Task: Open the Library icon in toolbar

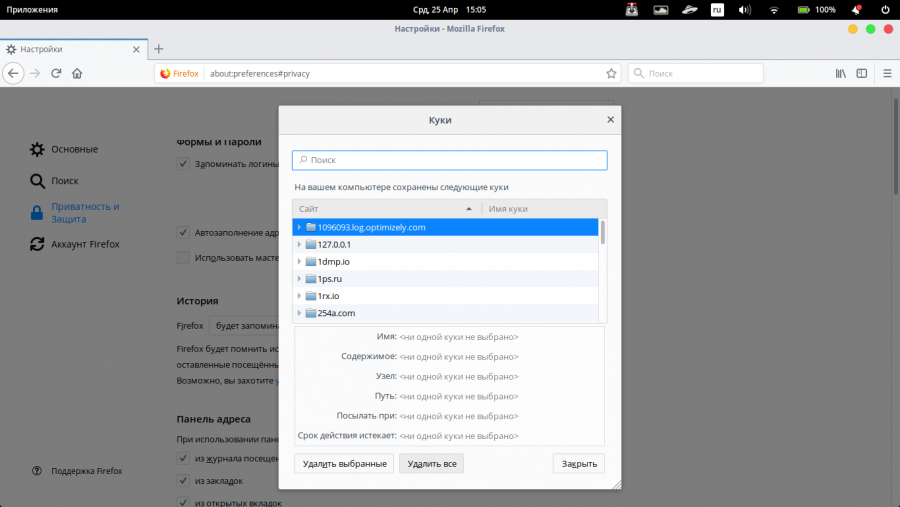Action: tap(841, 73)
